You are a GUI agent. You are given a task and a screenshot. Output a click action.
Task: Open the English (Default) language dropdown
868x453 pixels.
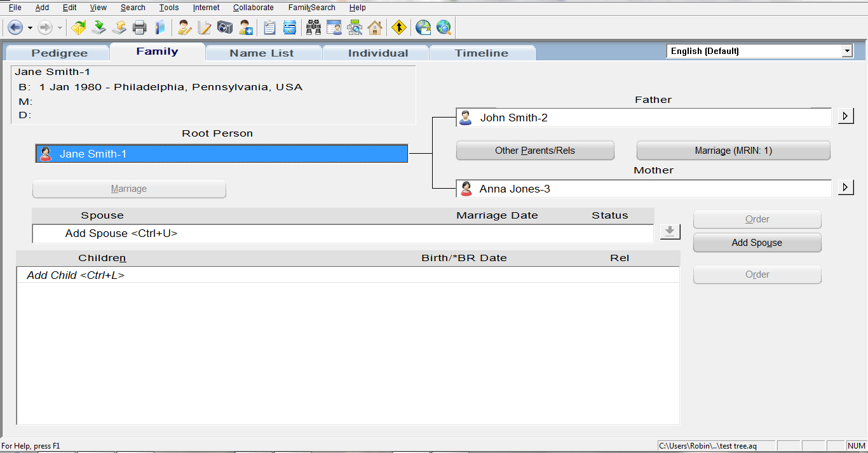[x=848, y=50]
